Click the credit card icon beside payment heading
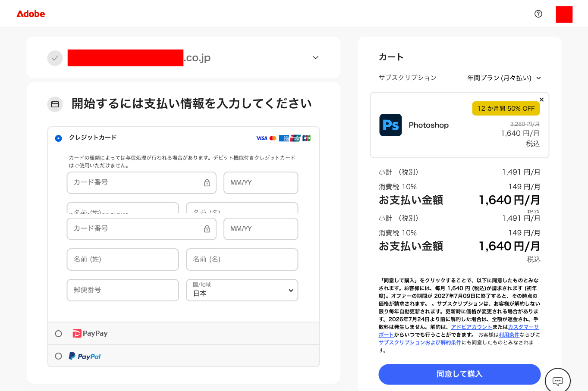Screen dimensions: 588x391 point(55,104)
